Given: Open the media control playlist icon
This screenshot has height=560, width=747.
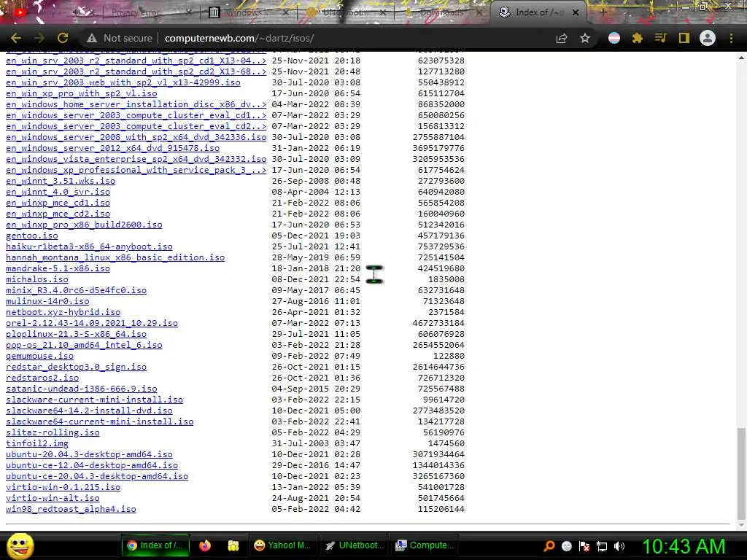Looking at the screenshot, I should (660, 38).
